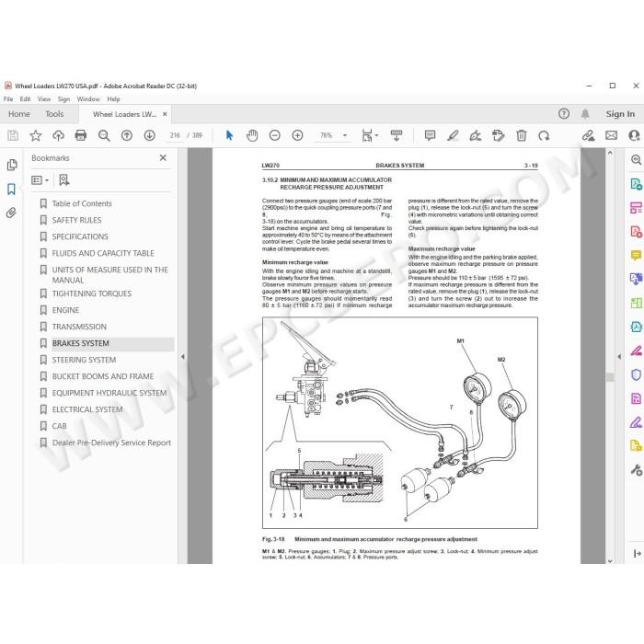Open the zoom percentage dropdown
This screenshot has height=644, width=644.
pos(345,135)
